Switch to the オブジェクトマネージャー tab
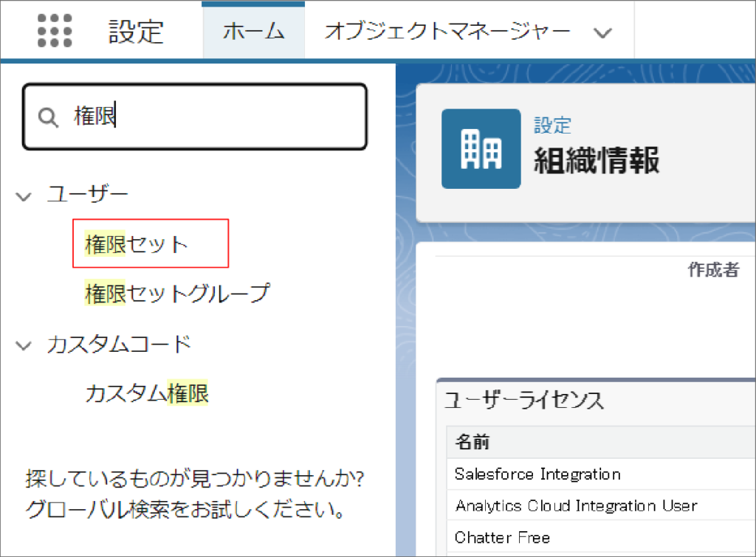The height and width of the screenshot is (557, 756). pyautogui.click(x=447, y=32)
